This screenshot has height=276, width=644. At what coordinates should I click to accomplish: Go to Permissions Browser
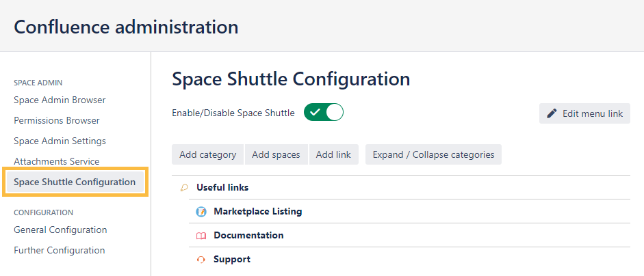click(57, 120)
